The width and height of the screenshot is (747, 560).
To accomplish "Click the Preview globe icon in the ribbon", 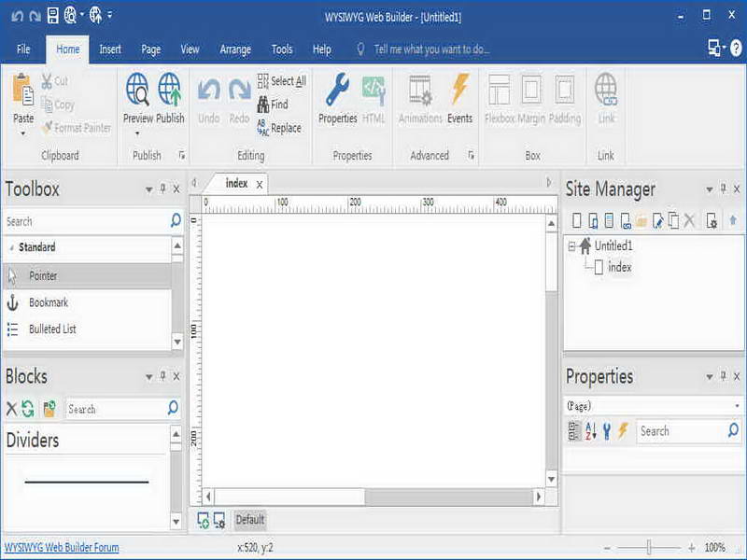I will (x=137, y=89).
